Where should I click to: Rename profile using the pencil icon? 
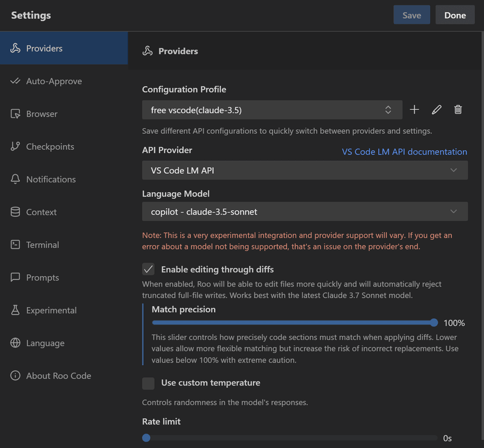coord(436,109)
